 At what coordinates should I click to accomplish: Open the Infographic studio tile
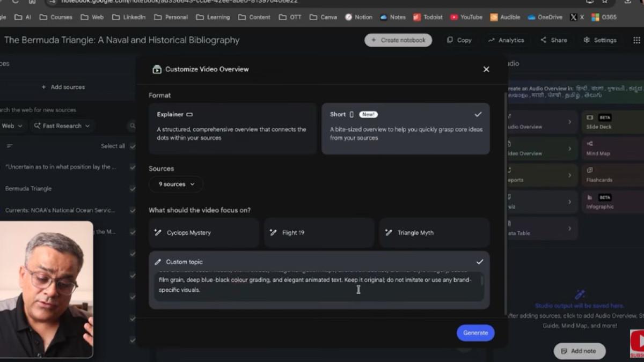pyautogui.click(x=612, y=202)
